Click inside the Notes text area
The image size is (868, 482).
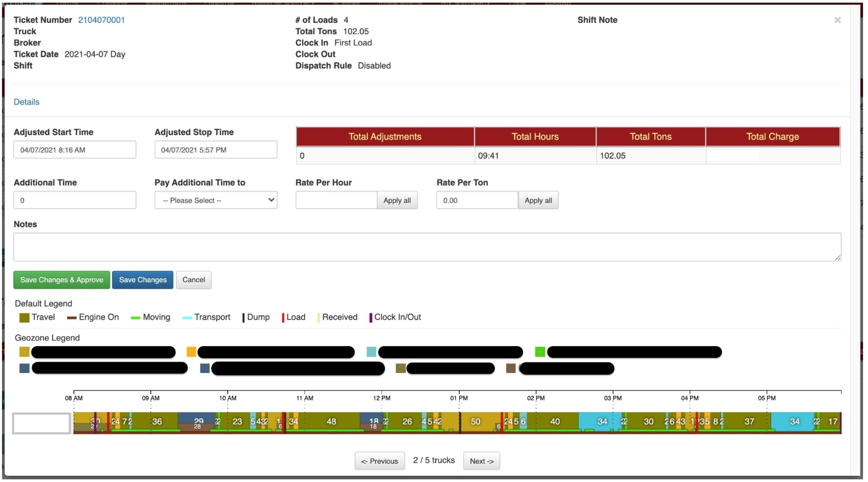(427, 247)
